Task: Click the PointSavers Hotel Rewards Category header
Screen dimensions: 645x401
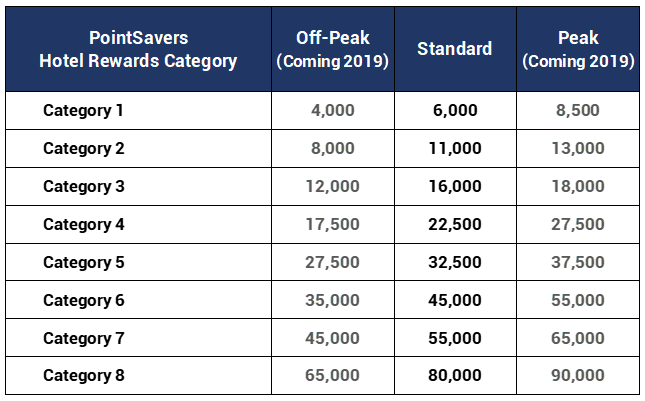Action: click(x=138, y=49)
